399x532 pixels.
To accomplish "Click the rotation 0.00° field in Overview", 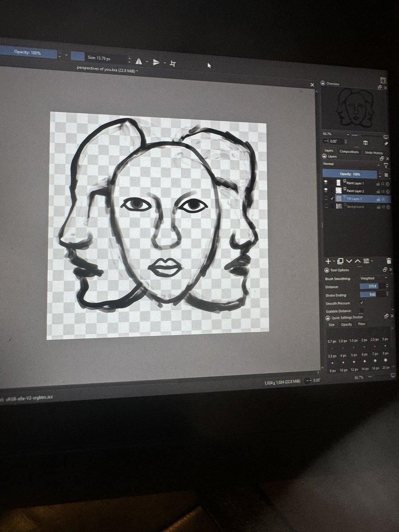I will point(336,141).
